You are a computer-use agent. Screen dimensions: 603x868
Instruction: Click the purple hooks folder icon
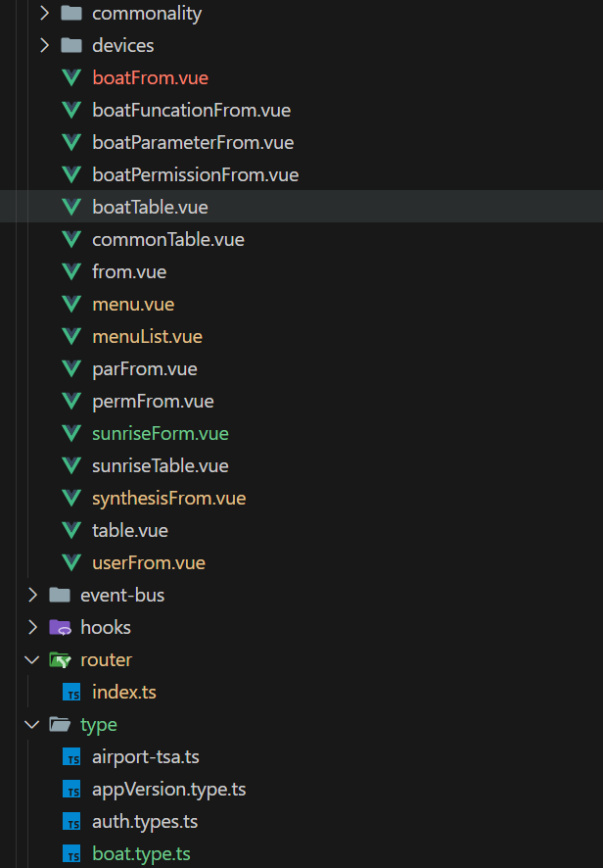pos(60,628)
